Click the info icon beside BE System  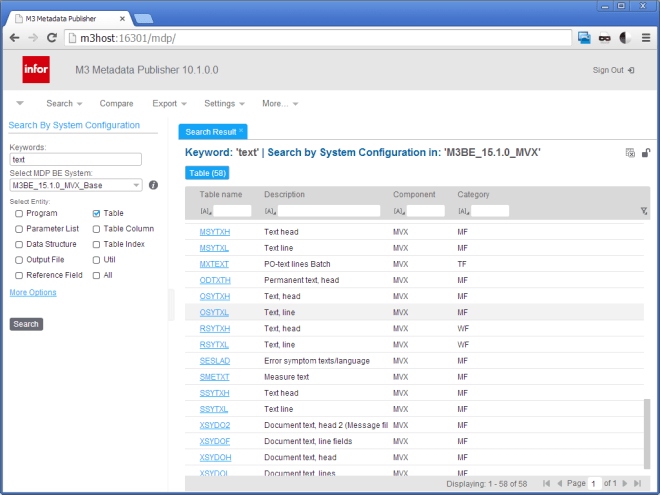pos(153,185)
